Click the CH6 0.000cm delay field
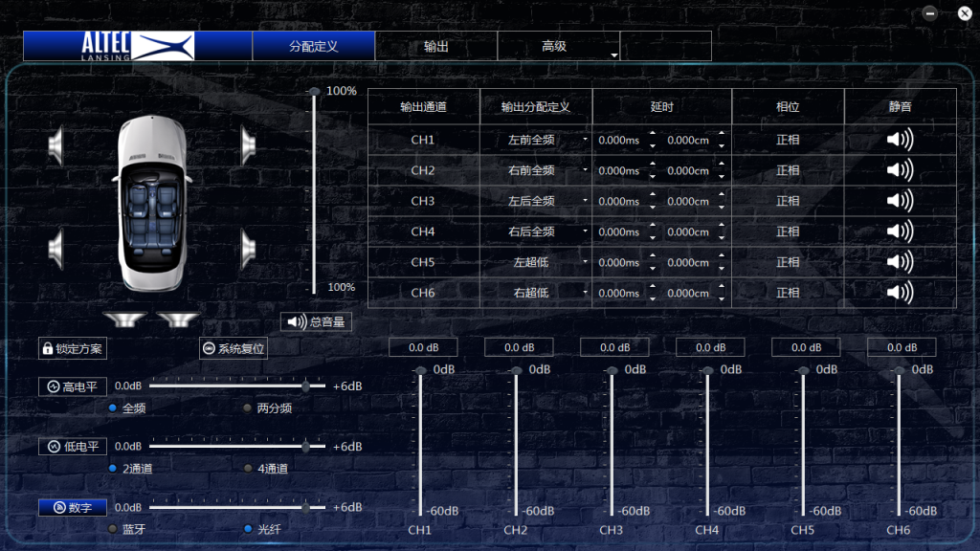The image size is (980, 551). (687, 293)
